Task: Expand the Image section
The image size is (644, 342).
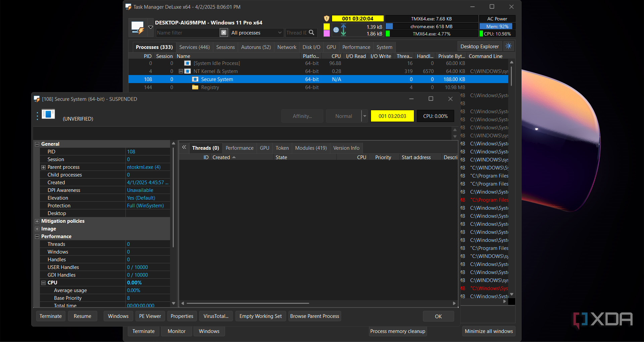Action: pyautogui.click(x=37, y=229)
